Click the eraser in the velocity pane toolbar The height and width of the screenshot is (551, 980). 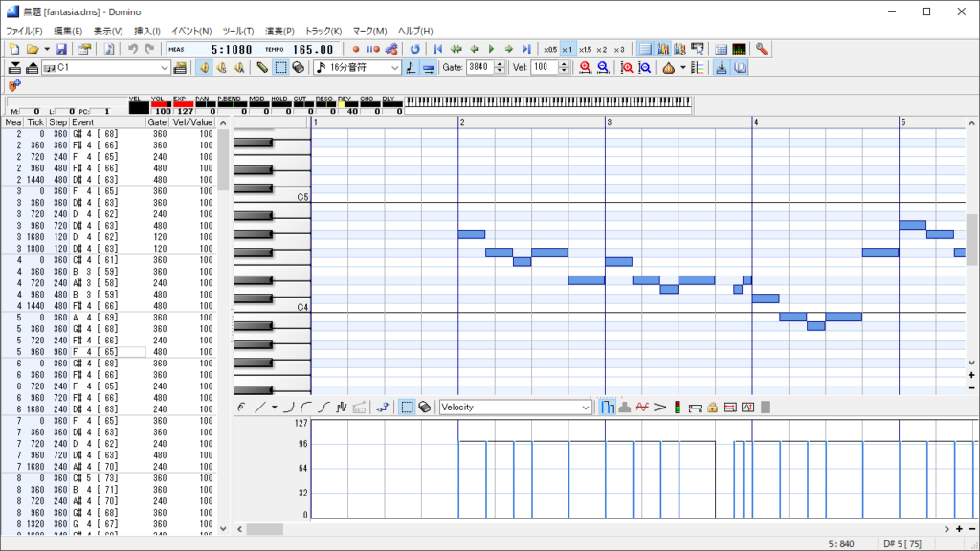424,408
